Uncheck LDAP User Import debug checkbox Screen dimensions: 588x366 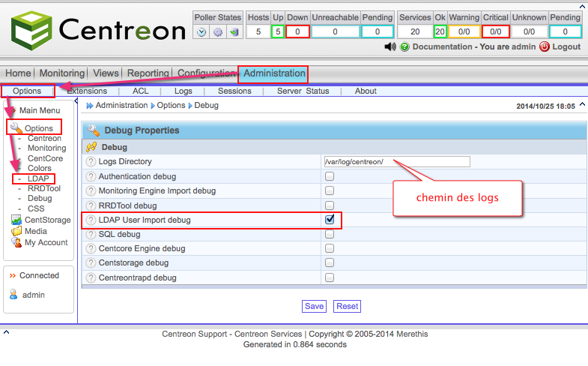330,220
